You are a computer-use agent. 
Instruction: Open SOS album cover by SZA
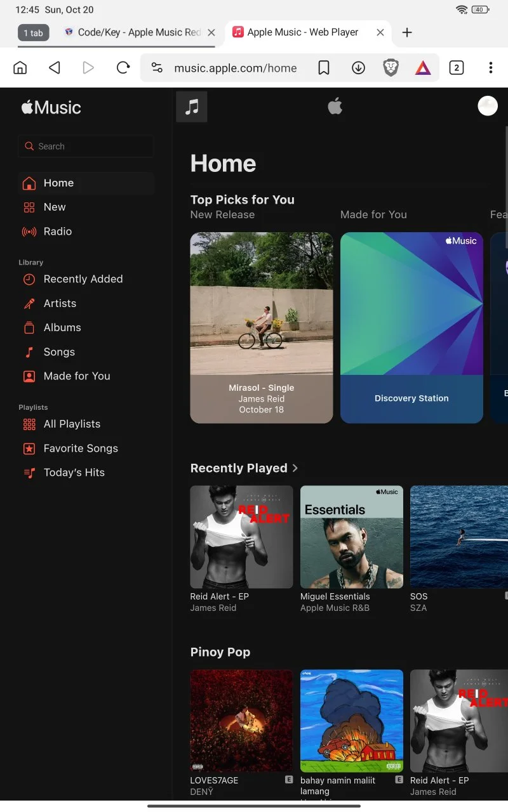tap(459, 537)
